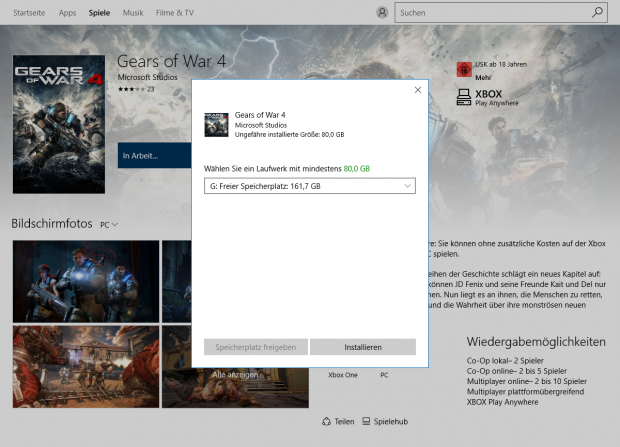Open the user account icon

pos(382,13)
